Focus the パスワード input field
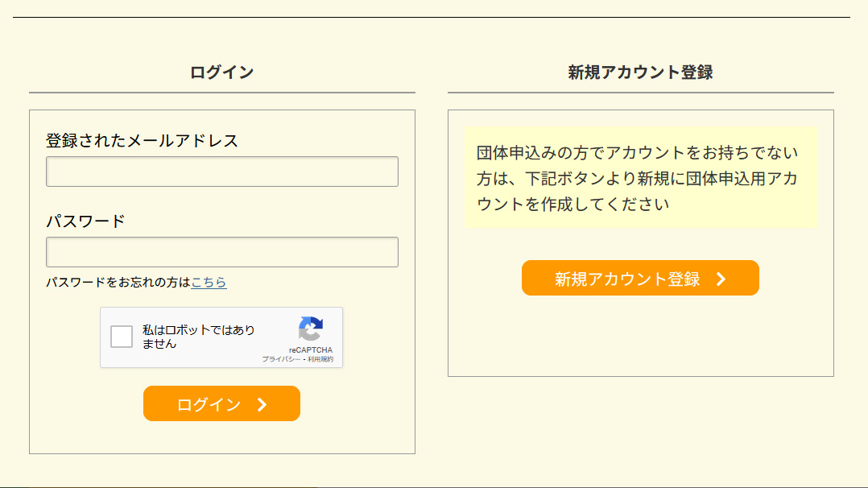The image size is (868, 488). pos(222,252)
